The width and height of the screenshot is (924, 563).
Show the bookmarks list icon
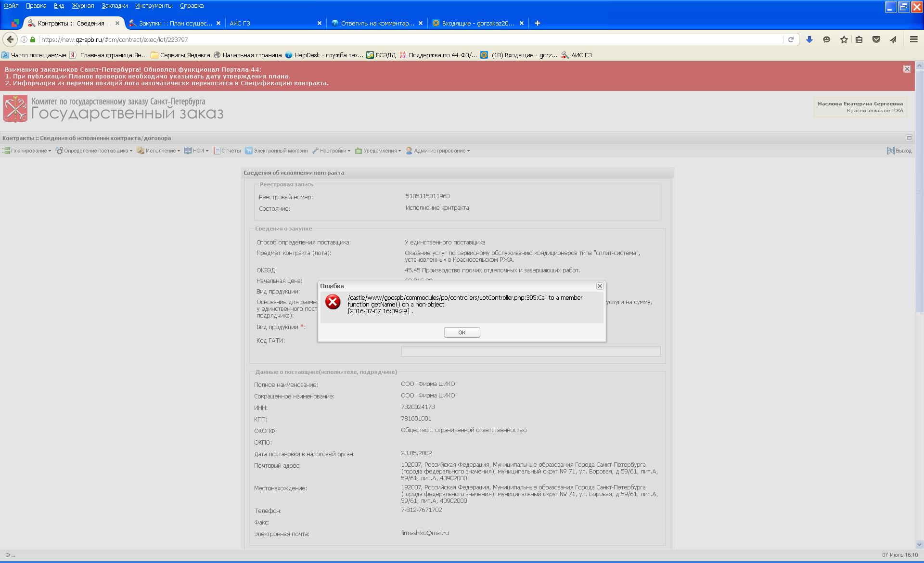pos(859,39)
